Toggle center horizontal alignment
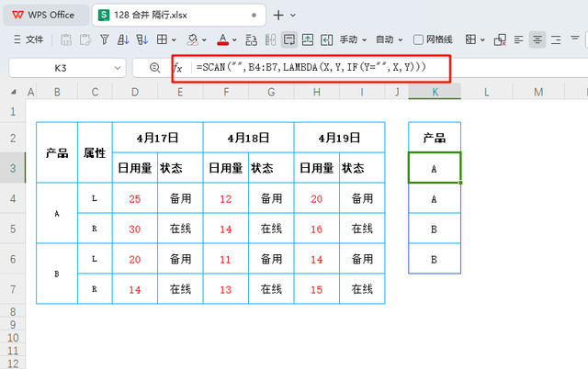This screenshot has height=369, width=588. tap(537, 39)
